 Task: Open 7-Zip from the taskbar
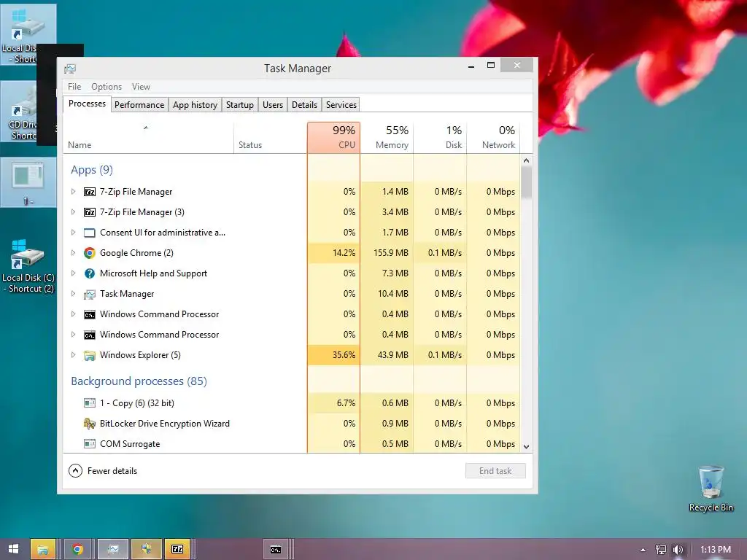point(177,549)
